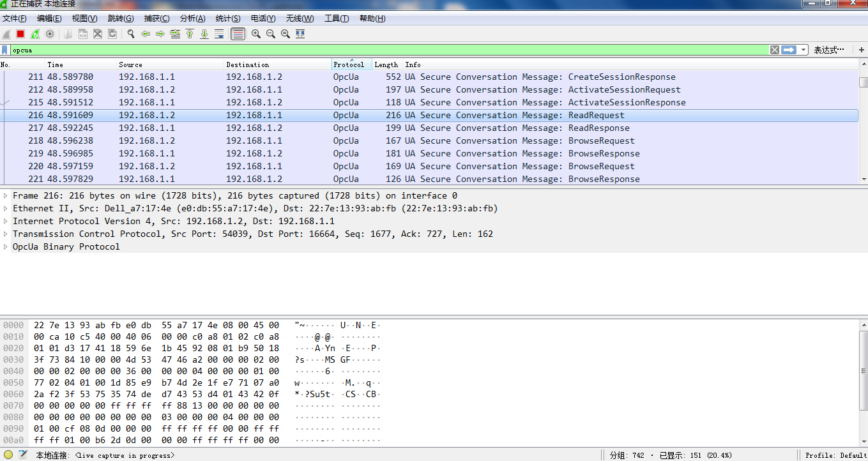Open the 分析(A) menu
The image size is (868, 461).
[193, 19]
